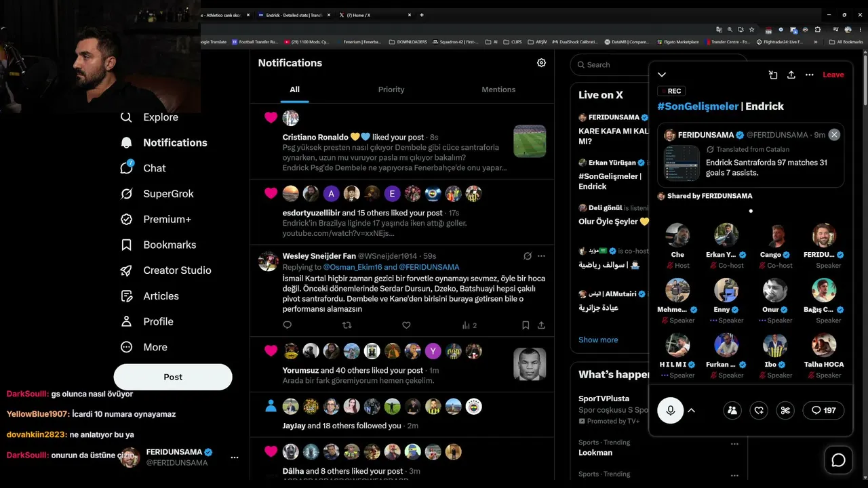This screenshot has height=488, width=868.
Task: Open football pitch thumbnail in Cristiano Ronaldo notification
Action: coord(530,141)
